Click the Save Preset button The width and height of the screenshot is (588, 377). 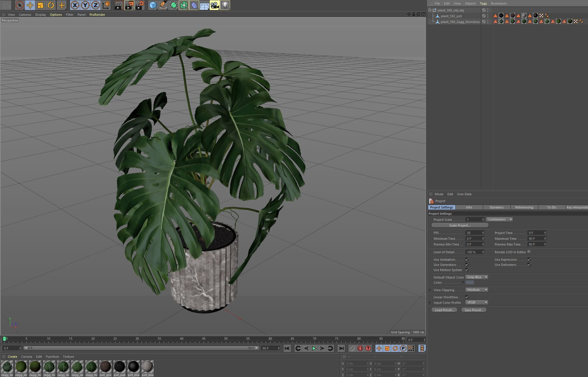[473, 310]
